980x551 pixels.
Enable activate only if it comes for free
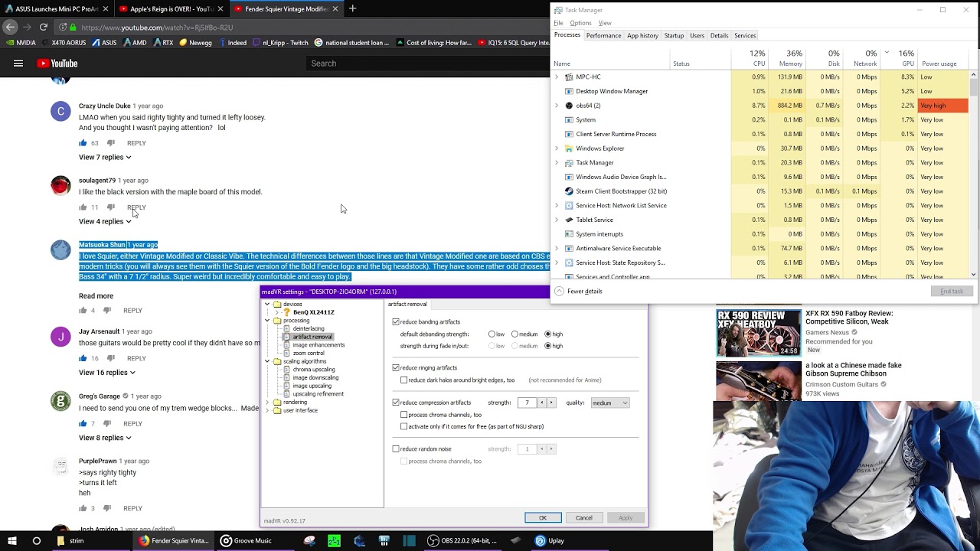[403, 427]
